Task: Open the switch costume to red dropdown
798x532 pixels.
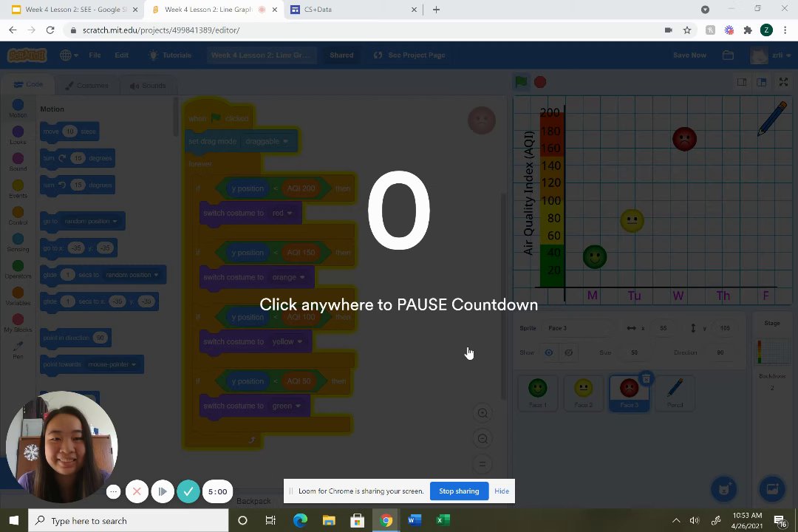Action: coord(282,213)
